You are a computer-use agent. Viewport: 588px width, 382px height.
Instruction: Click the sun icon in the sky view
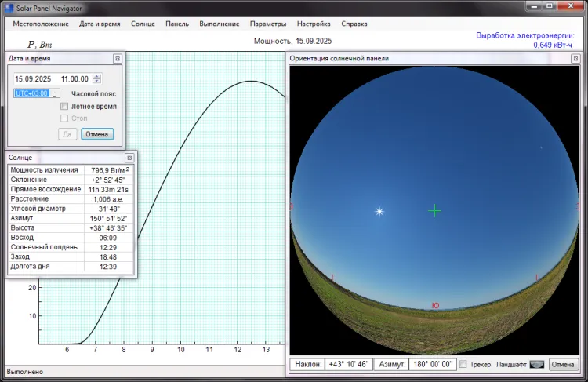pyautogui.click(x=380, y=211)
